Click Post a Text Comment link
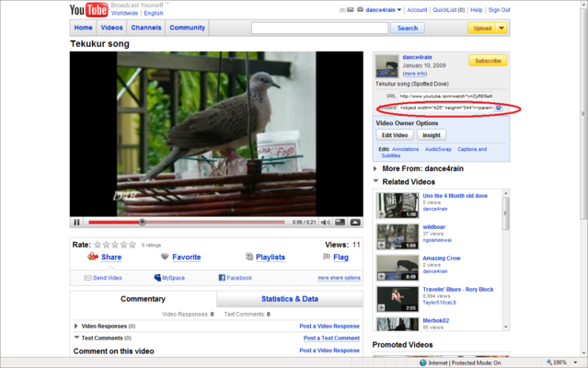 point(331,338)
